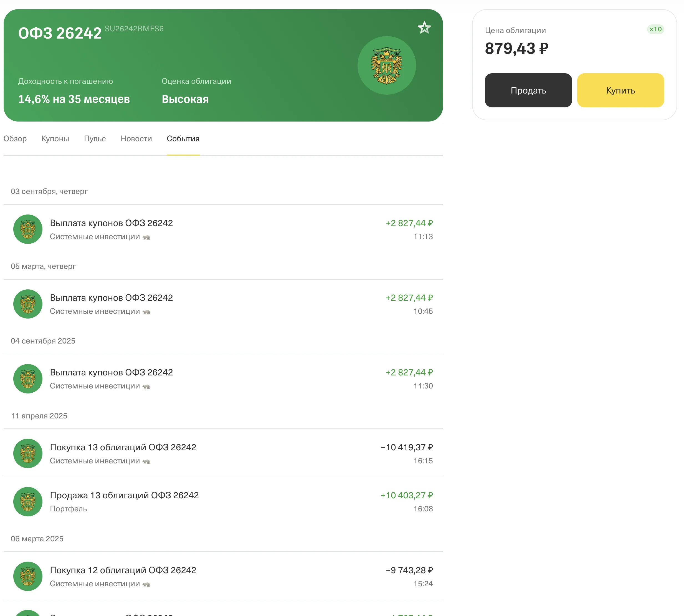684x616 pixels.
Task: Click the 16:15 purchase timestamp
Action: coord(423,461)
